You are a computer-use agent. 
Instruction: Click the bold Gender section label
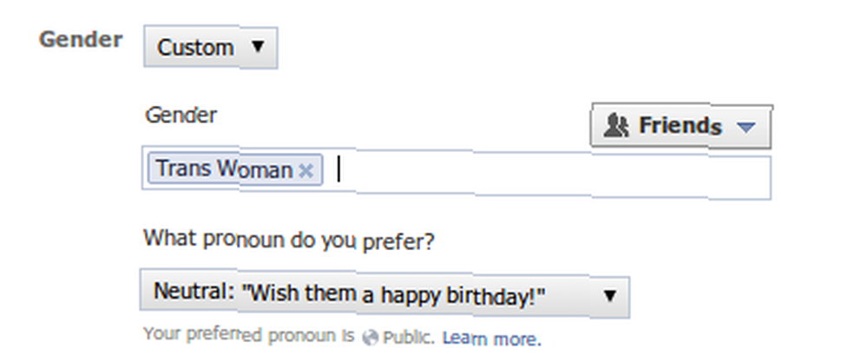[x=81, y=40]
